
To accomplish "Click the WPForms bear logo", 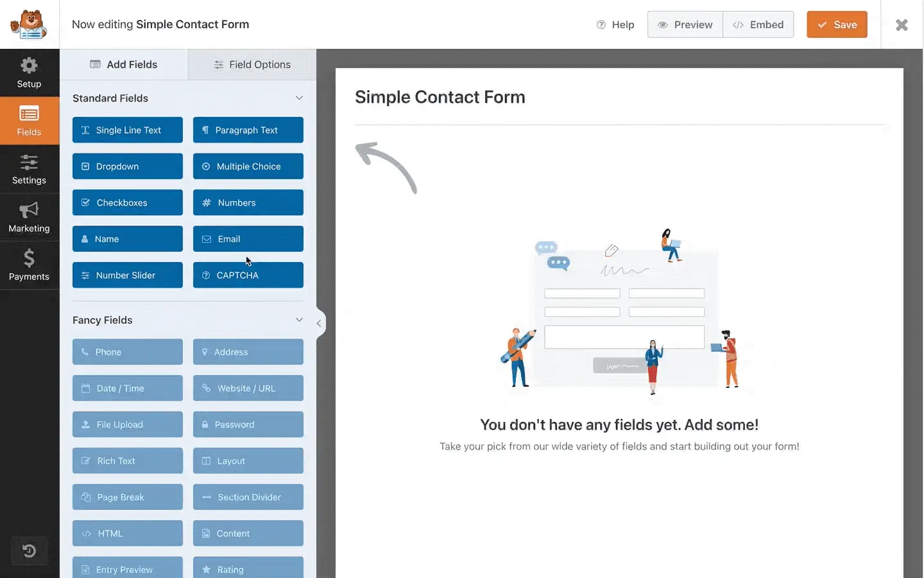I will [x=29, y=24].
